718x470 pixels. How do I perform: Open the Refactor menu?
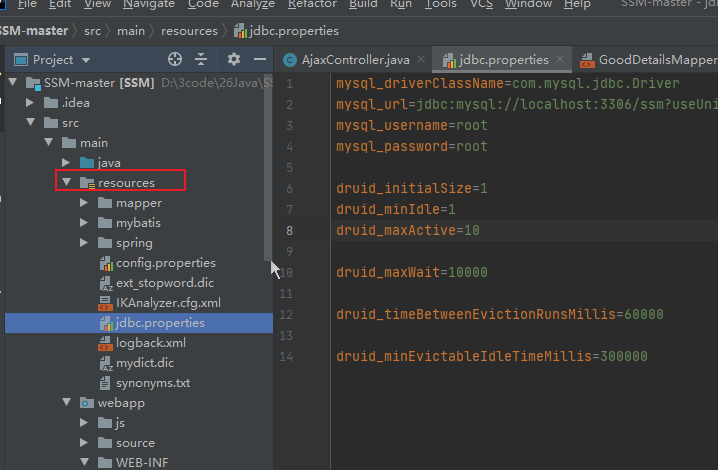[312, 4]
